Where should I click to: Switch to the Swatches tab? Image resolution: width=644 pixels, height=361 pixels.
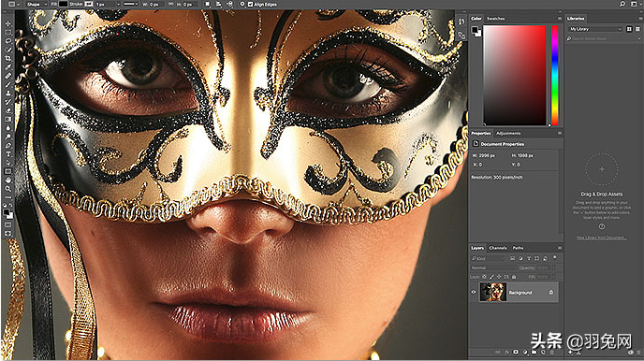496,19
